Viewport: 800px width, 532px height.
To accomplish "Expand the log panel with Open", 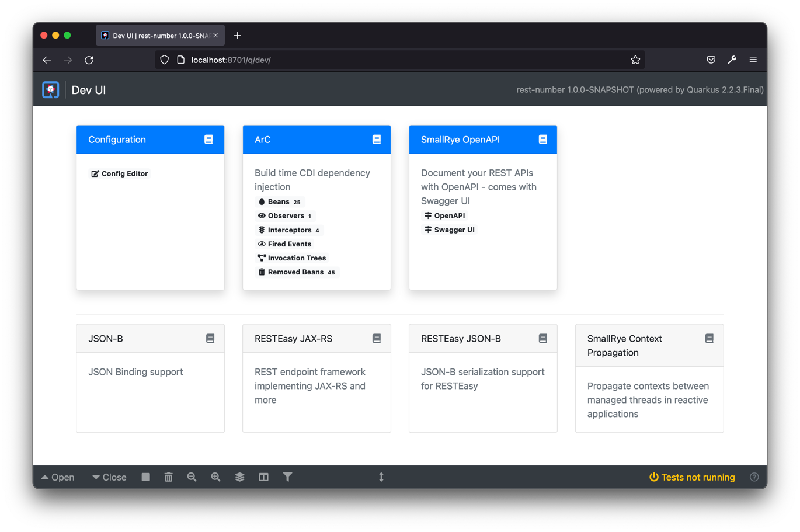I will [x=58, y=477].
